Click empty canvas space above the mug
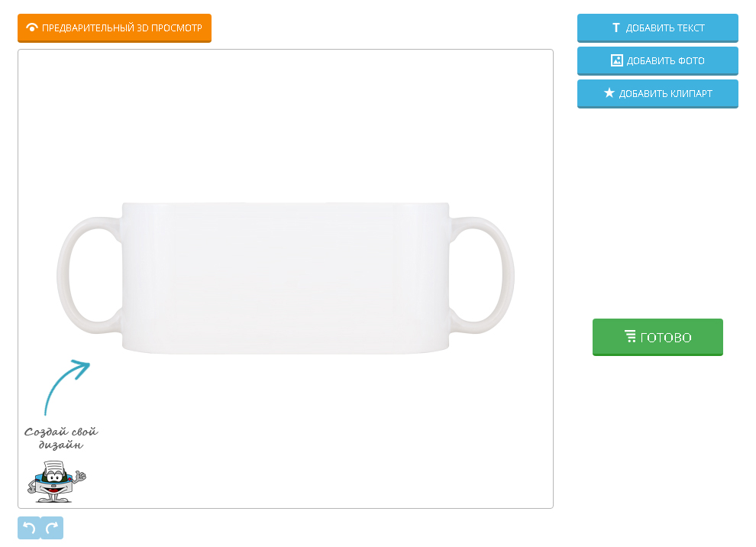Screen dimensions: 756x547 click(285, 122)
